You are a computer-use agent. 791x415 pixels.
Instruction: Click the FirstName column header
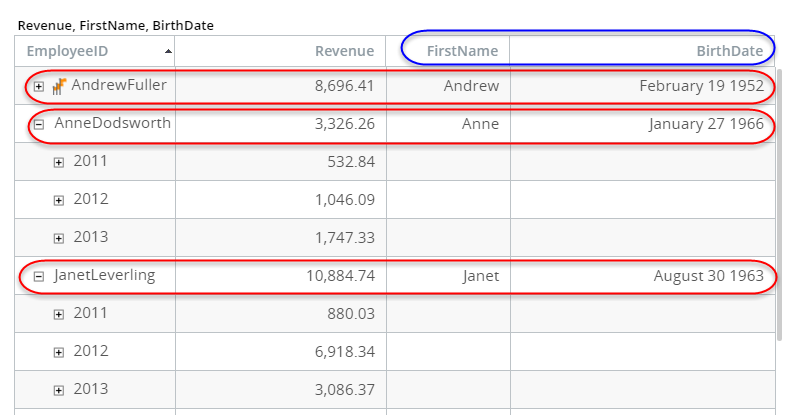462,50
